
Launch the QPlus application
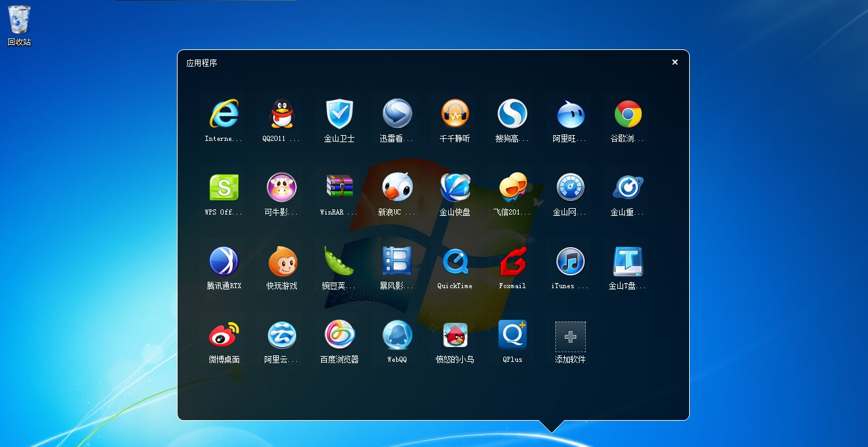coord(512,335)
